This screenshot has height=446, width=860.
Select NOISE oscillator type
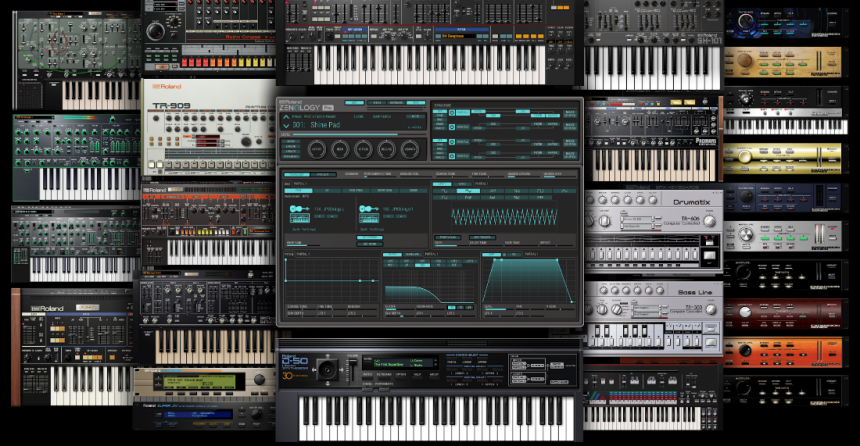(x=413, y=190)
